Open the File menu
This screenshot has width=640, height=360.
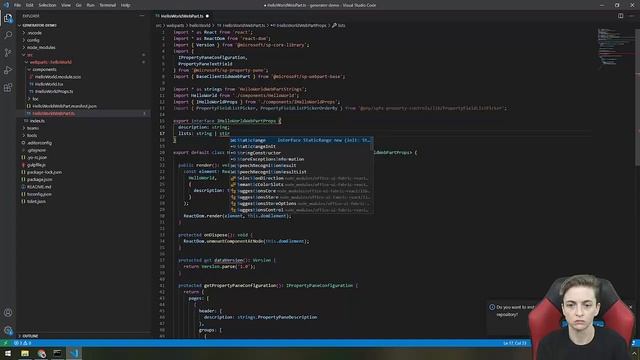tap(17, 5)
